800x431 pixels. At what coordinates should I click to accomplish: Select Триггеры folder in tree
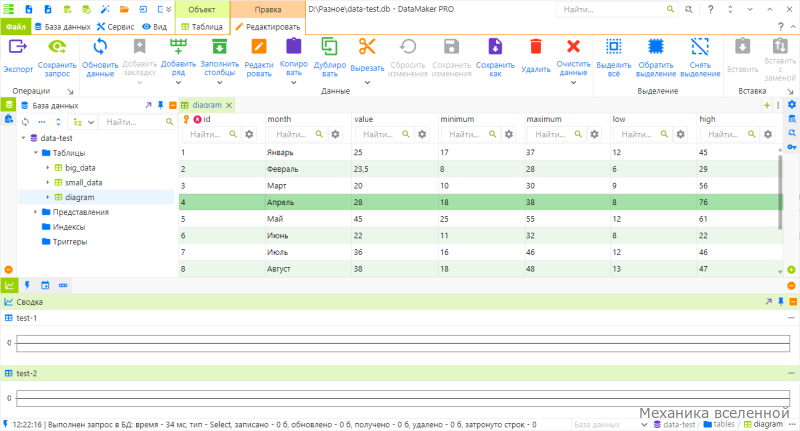coord(70,242)
